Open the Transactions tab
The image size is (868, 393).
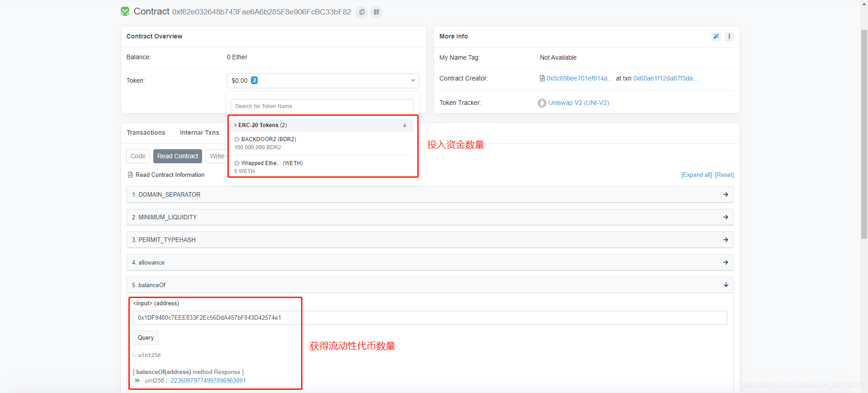146,133
